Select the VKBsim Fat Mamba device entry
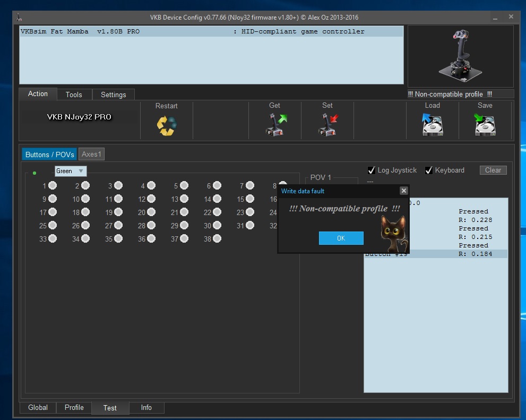 tap(211, 32)
